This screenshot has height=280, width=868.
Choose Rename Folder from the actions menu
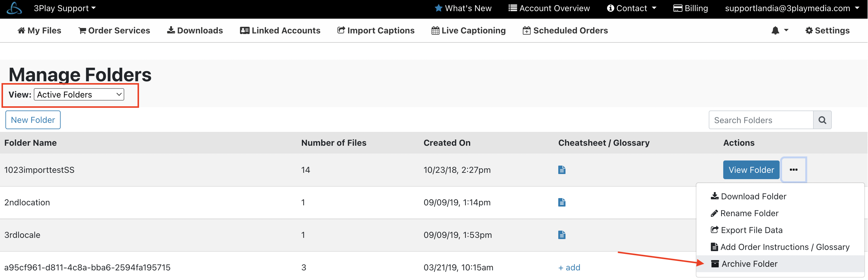pyautogui.click(x=744, y=213)
